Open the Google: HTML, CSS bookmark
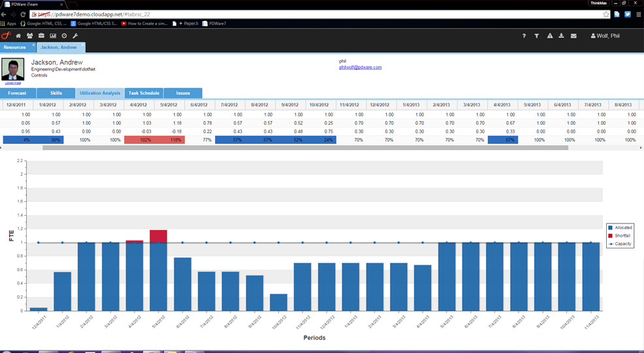 pyautogui.click(x=43, y=24)
